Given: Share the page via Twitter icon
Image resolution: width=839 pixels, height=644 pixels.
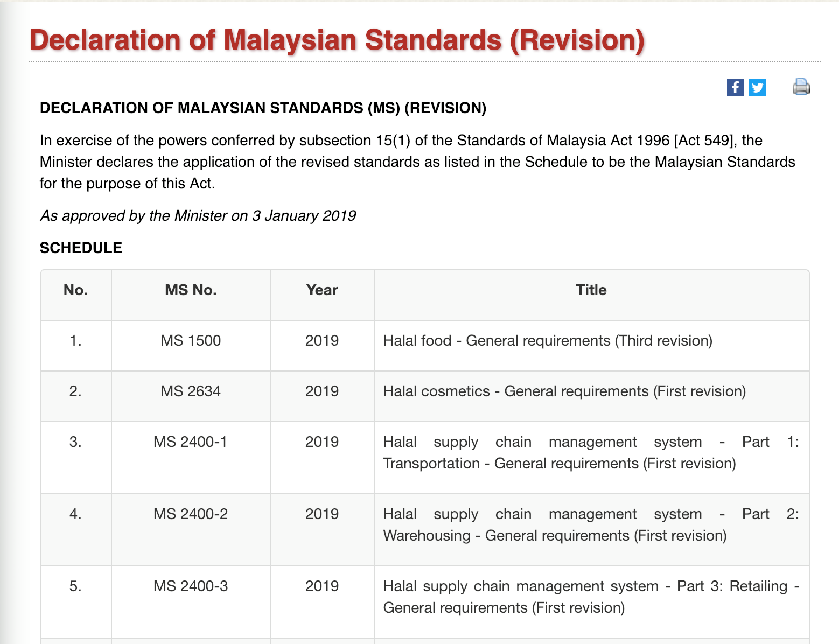Looking at the screenshot, I should [x=757, y=87].
